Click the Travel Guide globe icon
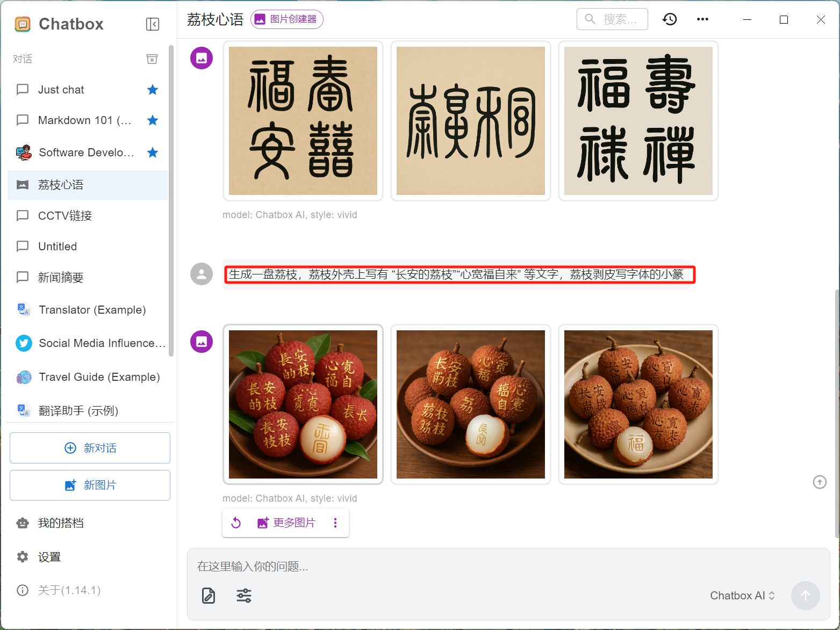The width and height of the screenshot is (840, 630). [24, 377]
